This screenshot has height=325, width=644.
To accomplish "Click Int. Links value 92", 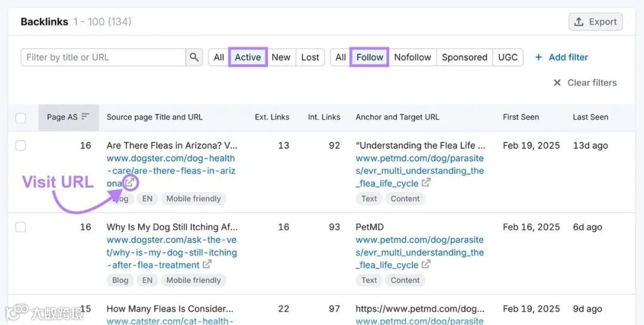I will (x=335, y=146).
